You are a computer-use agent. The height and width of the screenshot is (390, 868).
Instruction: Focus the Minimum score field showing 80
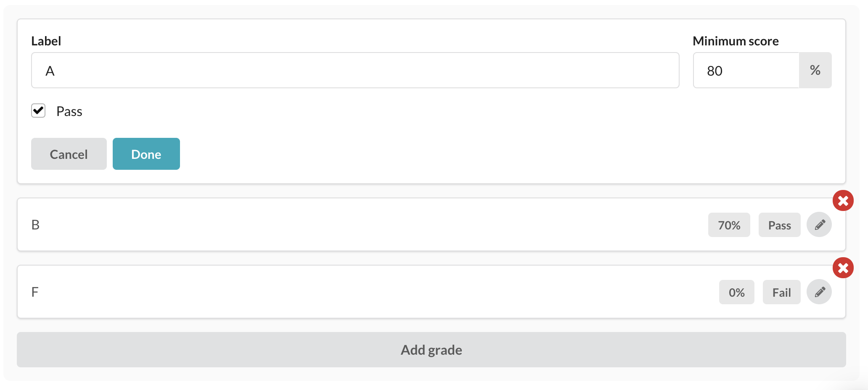tap(746, 70)
